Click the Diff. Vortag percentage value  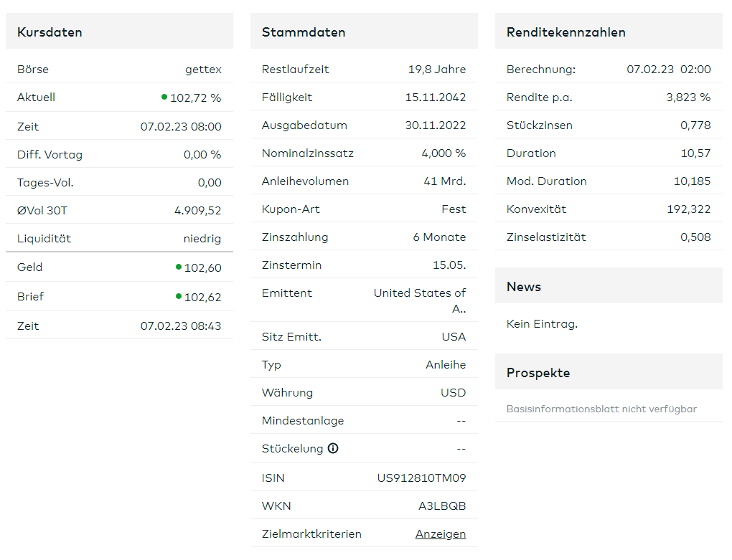point(203,153)
